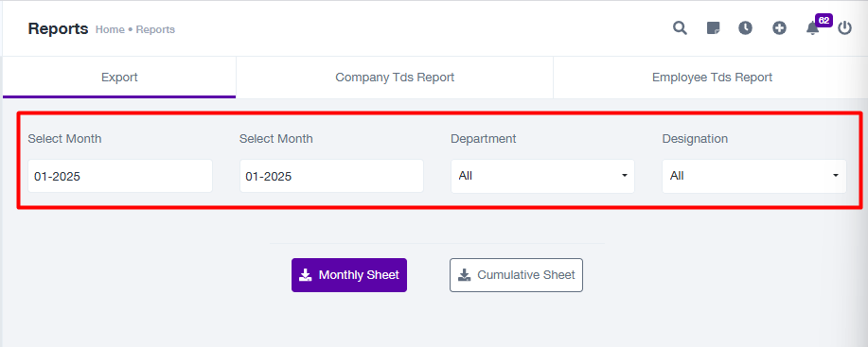Download the Monthly Sheet
This screenshot has width=868, height=347.
click(349, 275)
